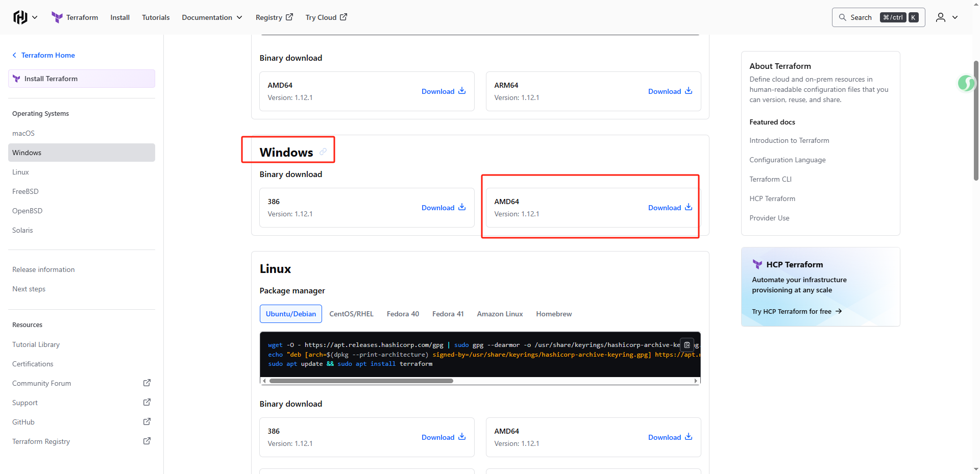
Task: Download the Linux AMD64 binary
Action: [670, 437]
